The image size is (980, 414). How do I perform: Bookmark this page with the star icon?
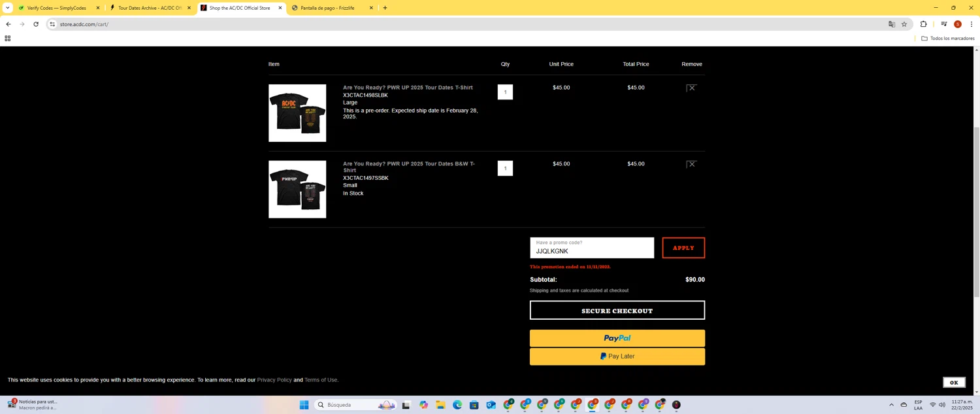904,24
